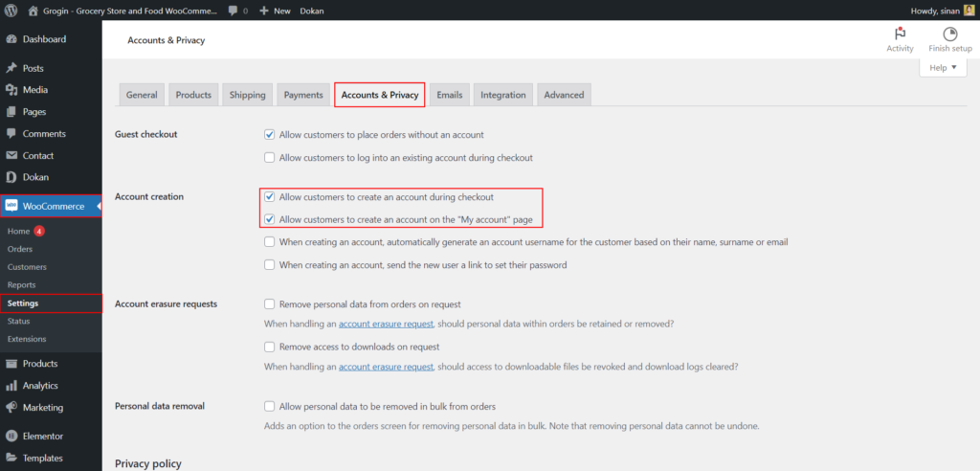Open Extensions in WooCommerce submenu
Screen dimensions: 980x471
27,339
